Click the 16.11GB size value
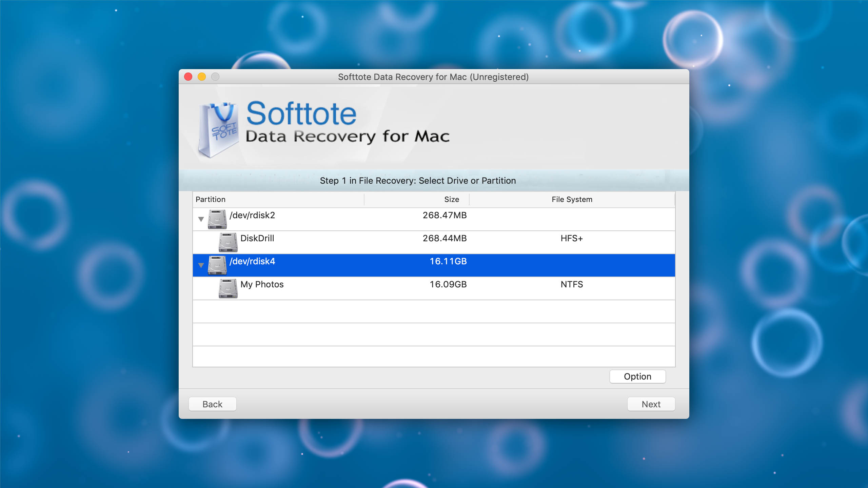 [448, 261]
